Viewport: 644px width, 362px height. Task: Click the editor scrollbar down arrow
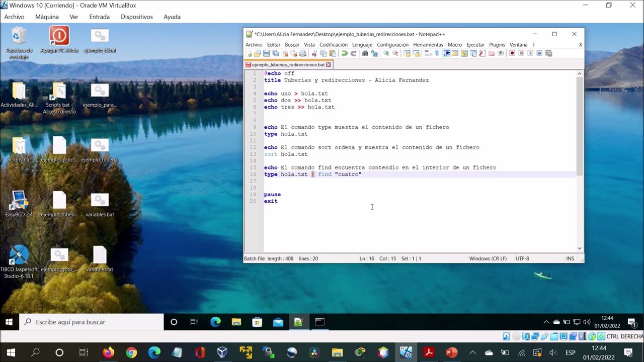[x=580, y=248]
